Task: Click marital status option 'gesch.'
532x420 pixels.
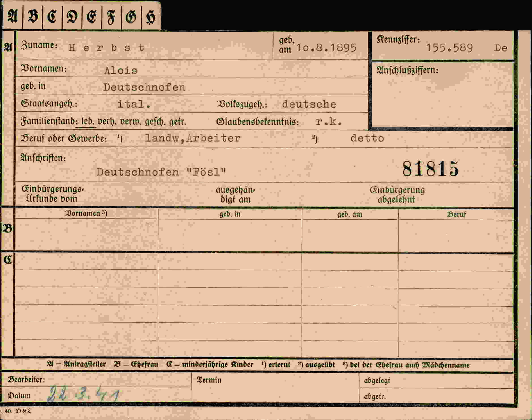Action: 155,122
